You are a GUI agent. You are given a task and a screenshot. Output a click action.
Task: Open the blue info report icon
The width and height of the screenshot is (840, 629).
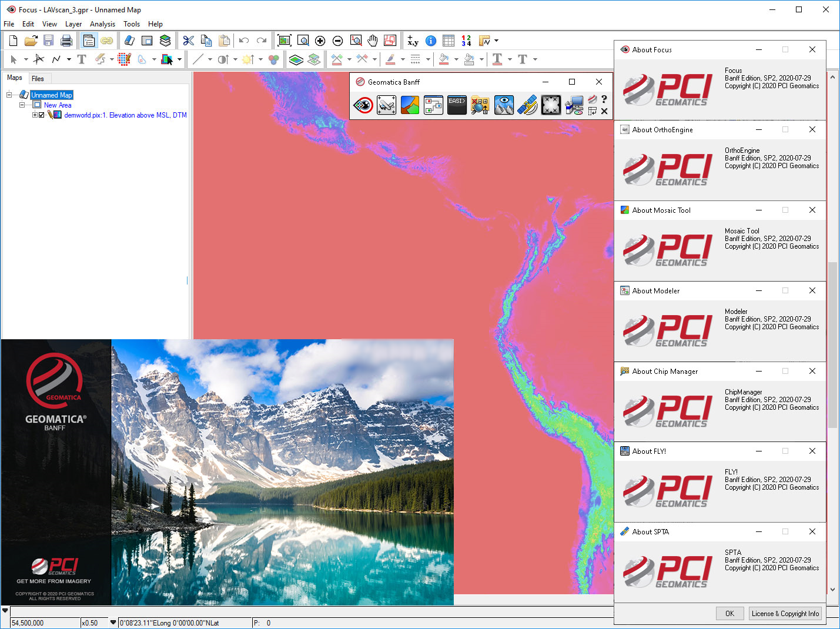pos(431,41)
